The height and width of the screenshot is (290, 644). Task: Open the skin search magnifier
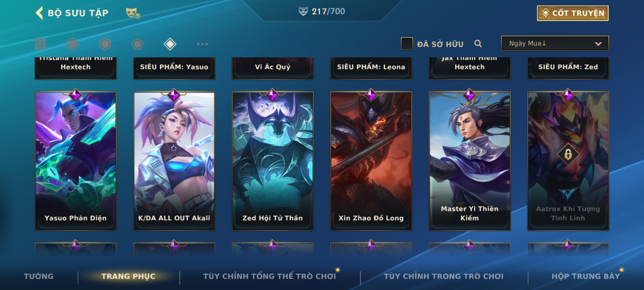pyautogui.click(x=478, y=44)
